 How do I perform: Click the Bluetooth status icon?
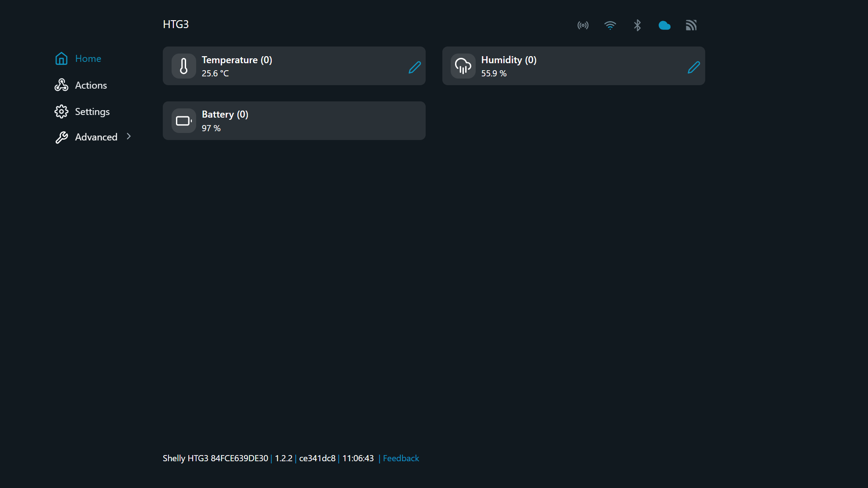click(x=637, y=25)
